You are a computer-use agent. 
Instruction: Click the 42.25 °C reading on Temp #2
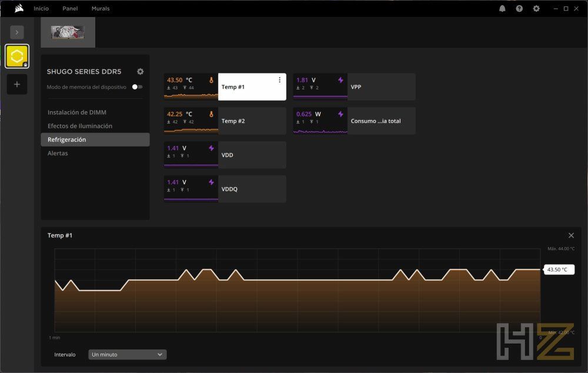click(179, 114)
